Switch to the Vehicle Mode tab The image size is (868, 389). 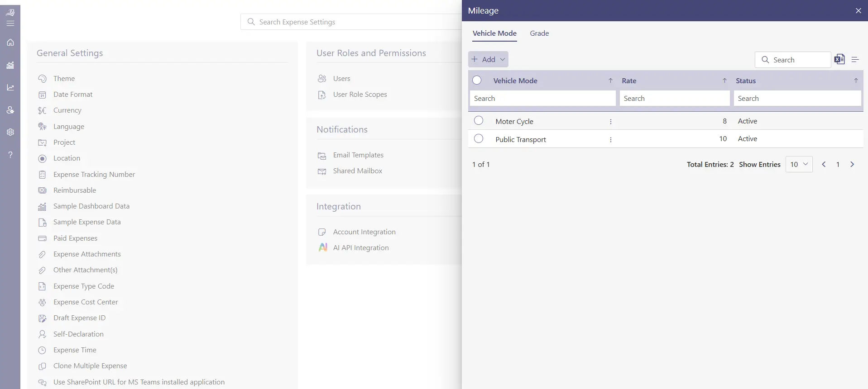pyautogui.click(x=494, y=33)
